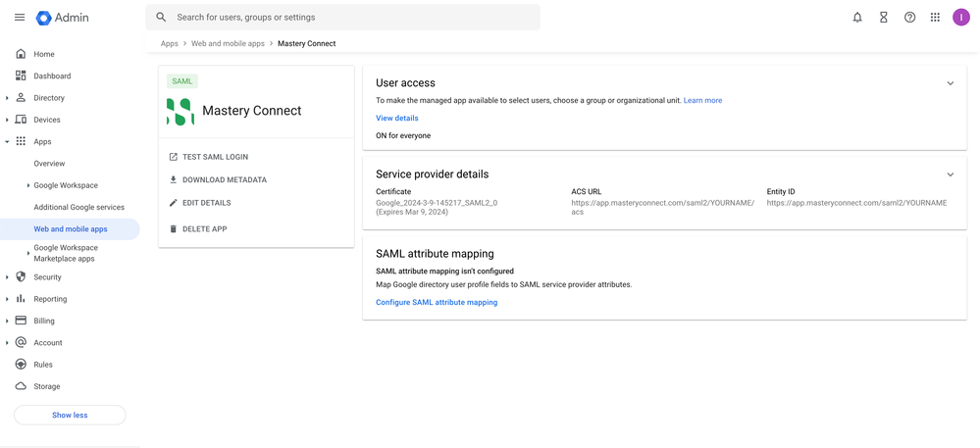This screenshot has width=980, height=448.
Task: Open the Security sidebar item
Action: (x=47, y=277)
